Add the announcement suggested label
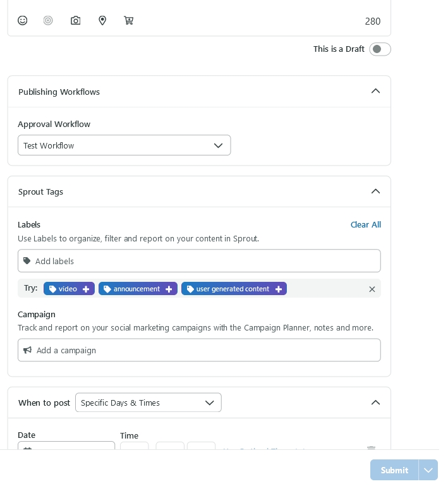The height and width of the screenshot is (491, 448). click(x=138, y=289)
